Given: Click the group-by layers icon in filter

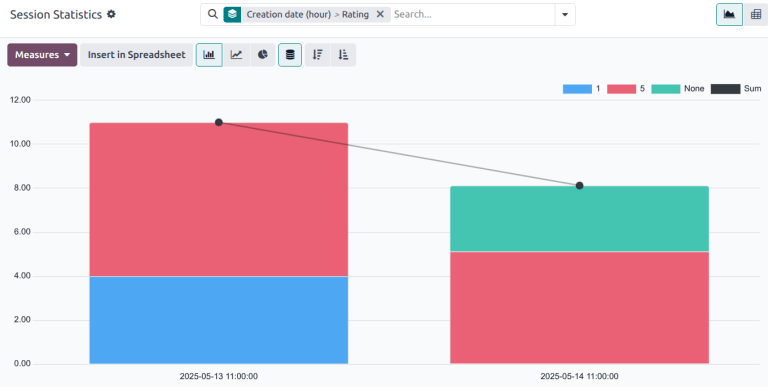Looking at the screenshot, I should pos(232,15).
